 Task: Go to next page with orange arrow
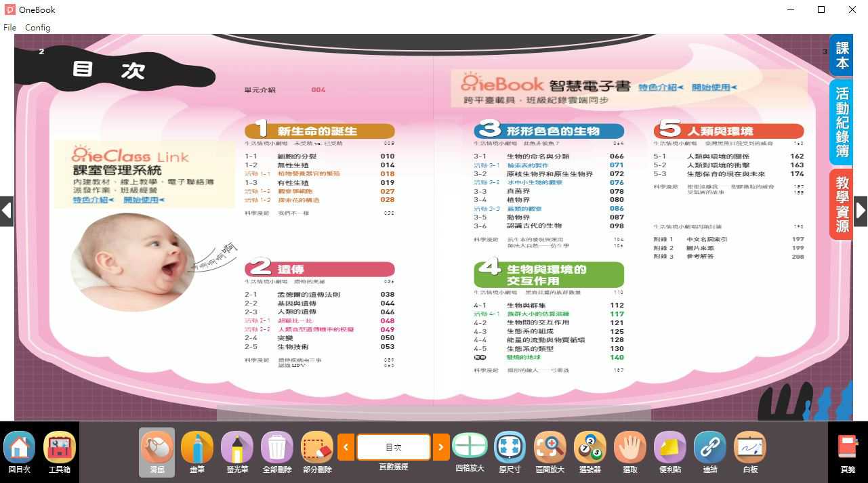point(441,447)
